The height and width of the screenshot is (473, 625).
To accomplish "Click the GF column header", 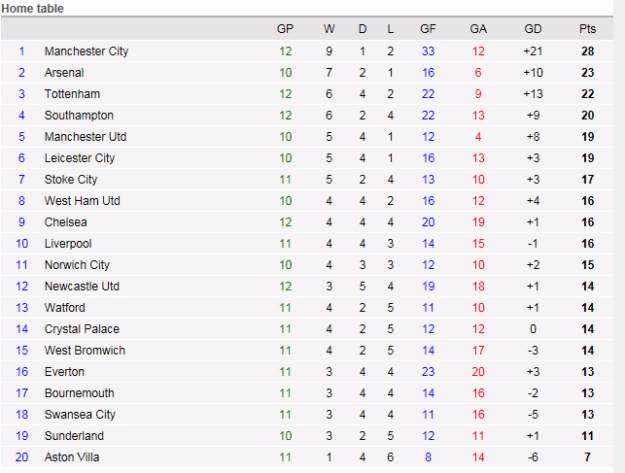I will [429, 28].
